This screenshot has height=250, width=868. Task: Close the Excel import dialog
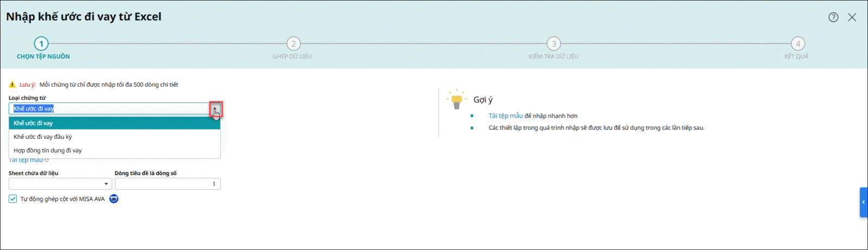point(852,17)
